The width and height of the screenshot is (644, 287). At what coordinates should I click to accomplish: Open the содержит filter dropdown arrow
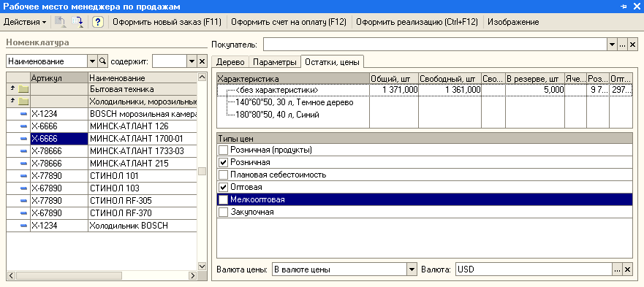[x=192, y=61]
